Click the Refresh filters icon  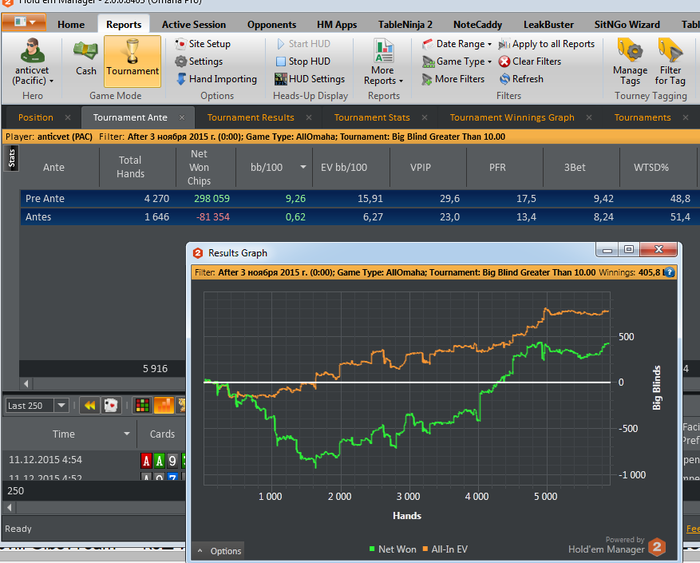click(504, 79)
